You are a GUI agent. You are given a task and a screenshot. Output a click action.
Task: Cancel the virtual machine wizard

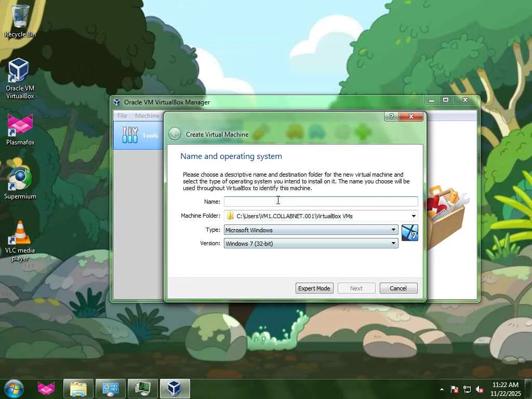click(x=398, y=288)
